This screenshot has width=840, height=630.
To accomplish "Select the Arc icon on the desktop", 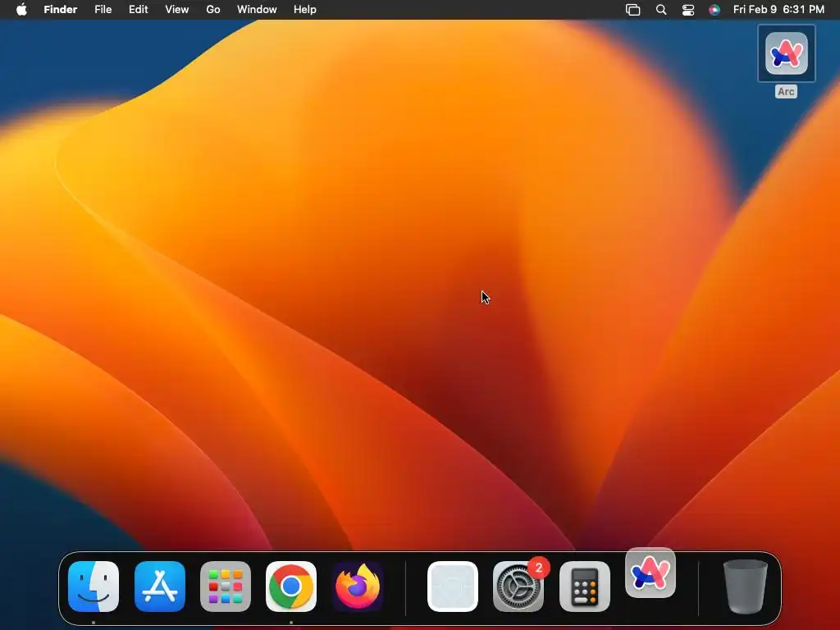I will 787,53.
